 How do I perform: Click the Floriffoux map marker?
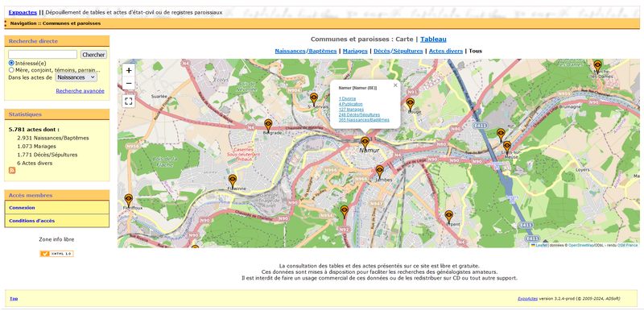(129, 201)
